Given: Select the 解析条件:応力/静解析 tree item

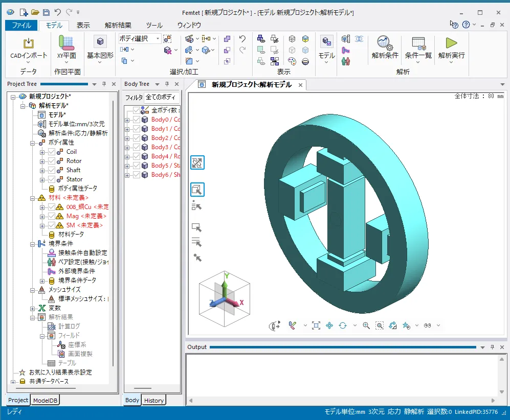Looking at the screenshot, I should [78, 133].
